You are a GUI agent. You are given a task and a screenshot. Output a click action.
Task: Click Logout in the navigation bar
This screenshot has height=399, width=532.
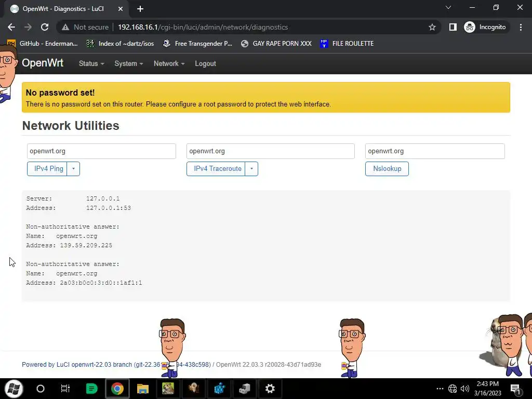(205, 63)
